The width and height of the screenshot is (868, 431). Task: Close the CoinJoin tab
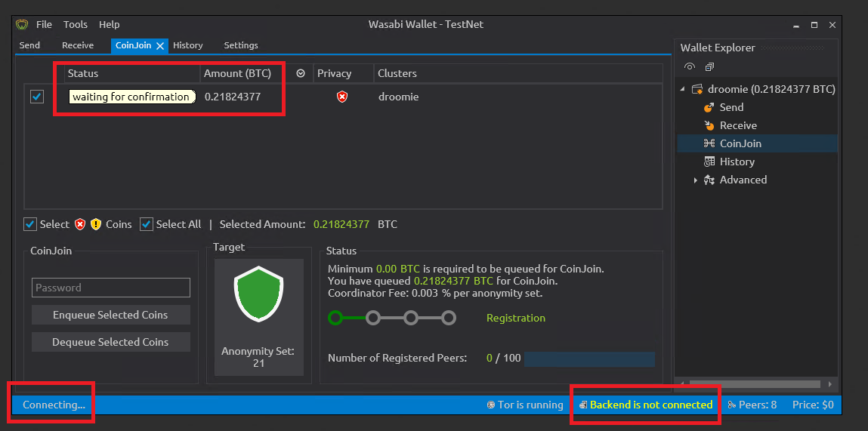(x=160, y=46)
